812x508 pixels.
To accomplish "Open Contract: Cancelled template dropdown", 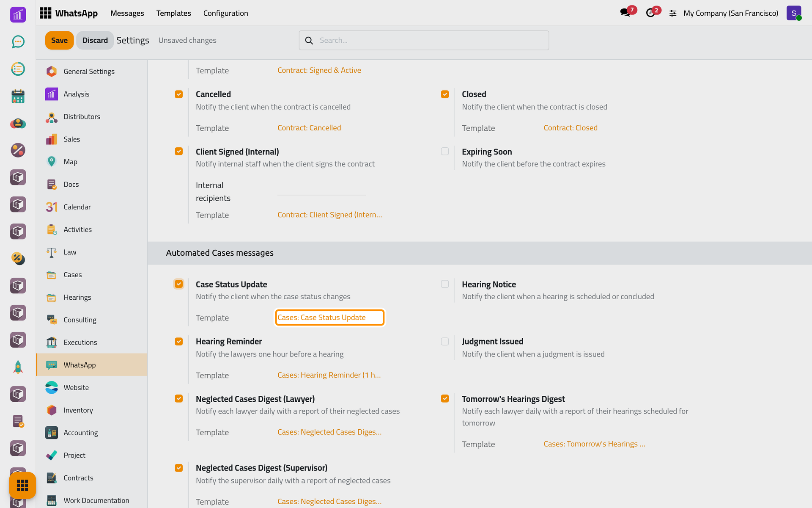I will [309, 128].
